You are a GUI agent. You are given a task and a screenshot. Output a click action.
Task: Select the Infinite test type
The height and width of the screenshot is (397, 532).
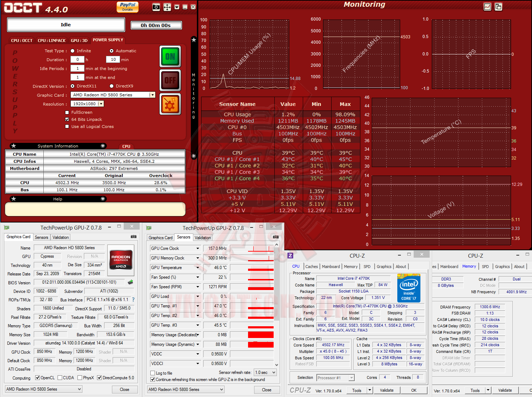[x=72, y=51]
